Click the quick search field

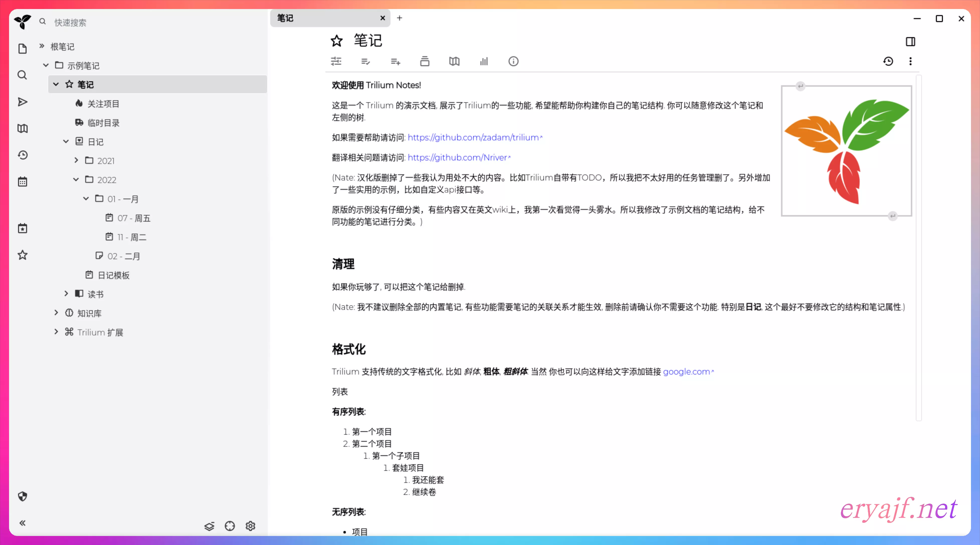(x=152, y=22)
